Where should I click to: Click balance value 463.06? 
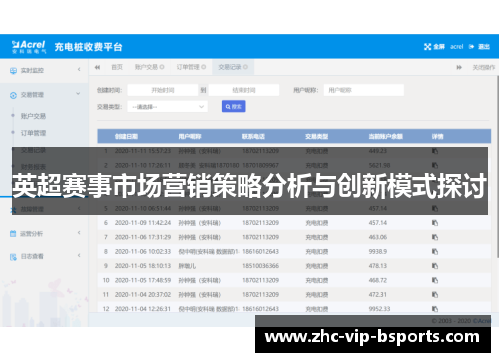378,237
